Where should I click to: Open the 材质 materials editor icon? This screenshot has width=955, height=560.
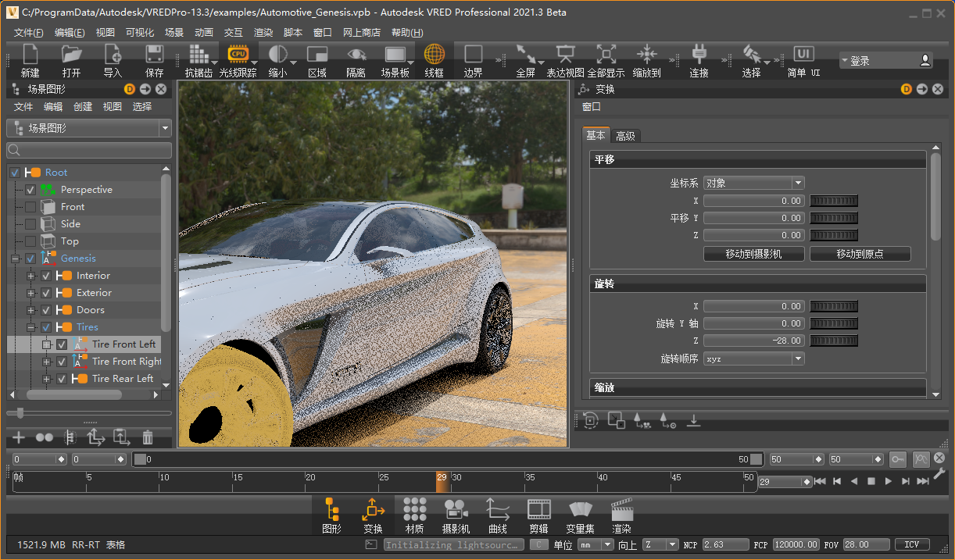[414, 511]
